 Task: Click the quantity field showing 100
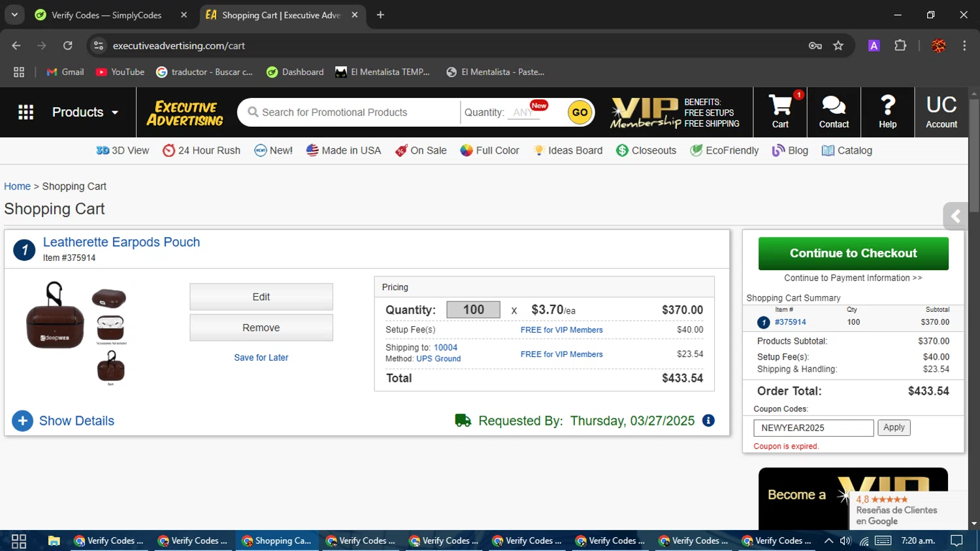coord(474,310)
